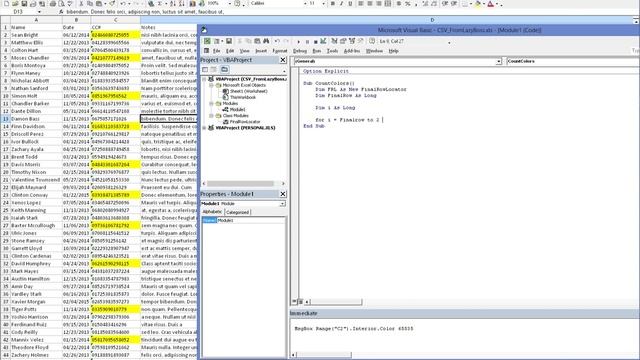The width and height of the screenshot is (640, 360).
Task: Select Module1 in the Modules folder
Action: coord(238,110)
